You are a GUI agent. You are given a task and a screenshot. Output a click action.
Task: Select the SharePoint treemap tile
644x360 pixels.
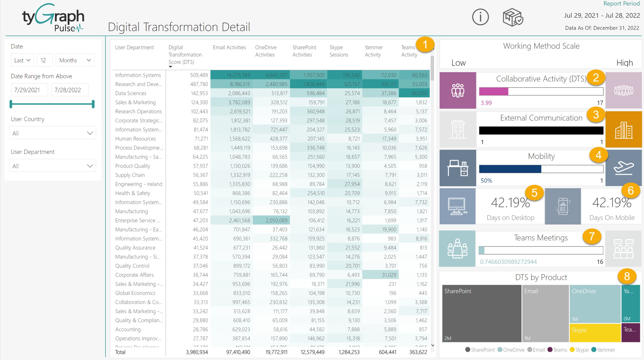481,313
